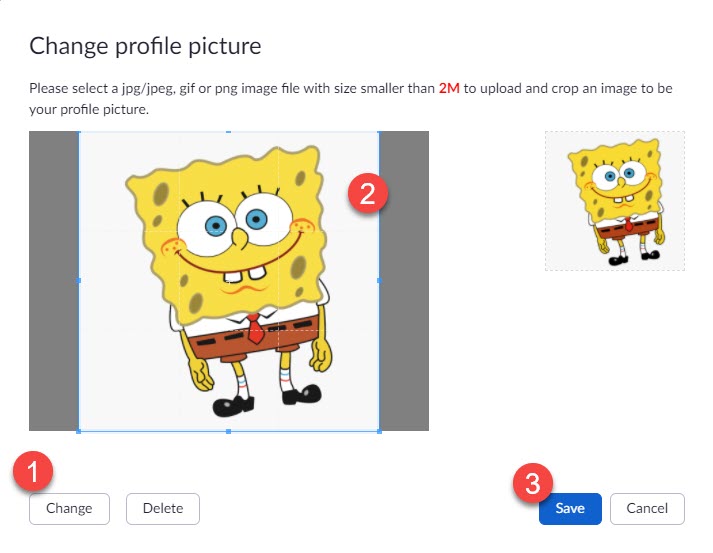Click the gray area left of the crop box

coord(53,281)
